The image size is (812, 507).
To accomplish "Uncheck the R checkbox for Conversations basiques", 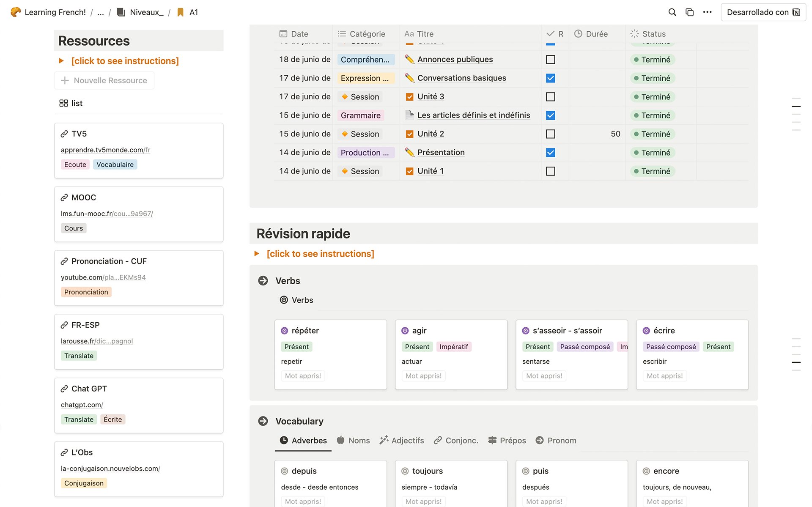I will (550, 78).
